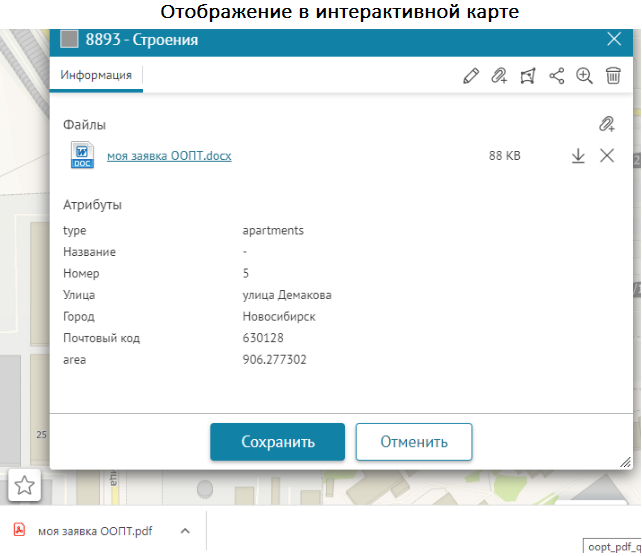Open the Информация tab
The width and height of the screenshot is (642, 556).
pos(96,76)
